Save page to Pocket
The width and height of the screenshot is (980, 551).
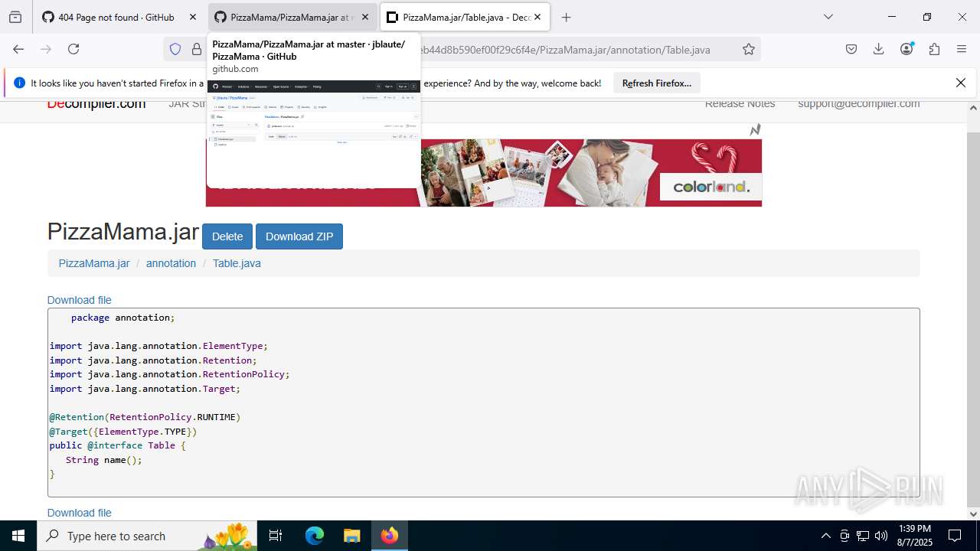click(x=851, y=49)
